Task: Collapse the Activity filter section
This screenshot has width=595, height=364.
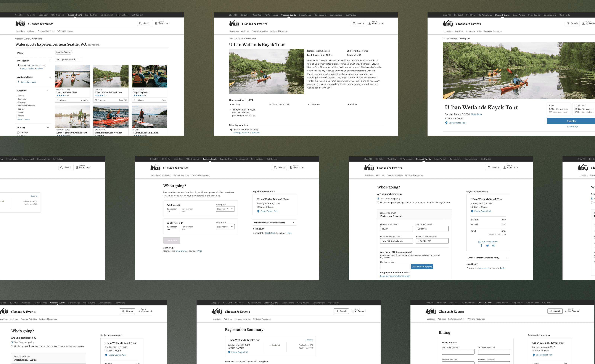Action: click(48, 127)
